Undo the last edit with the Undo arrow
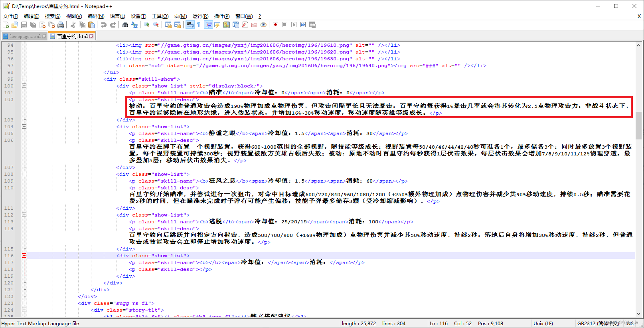The image size is (644, 328). click(104, 25)
